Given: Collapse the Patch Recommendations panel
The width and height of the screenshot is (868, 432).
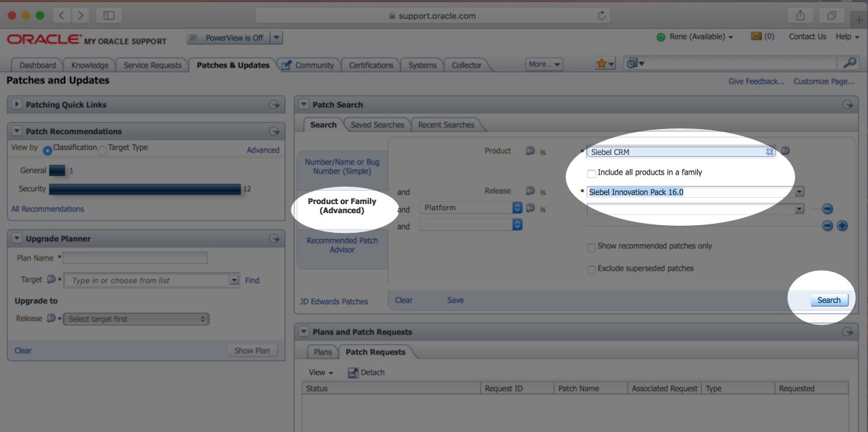Looking at the screenshot, I should click(17, 131).
